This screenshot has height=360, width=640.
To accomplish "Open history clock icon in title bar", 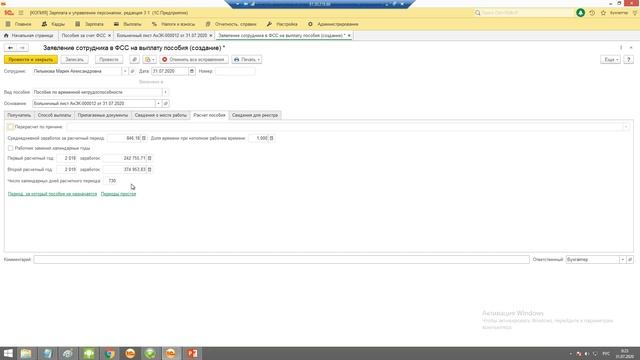I will [592, 13].
